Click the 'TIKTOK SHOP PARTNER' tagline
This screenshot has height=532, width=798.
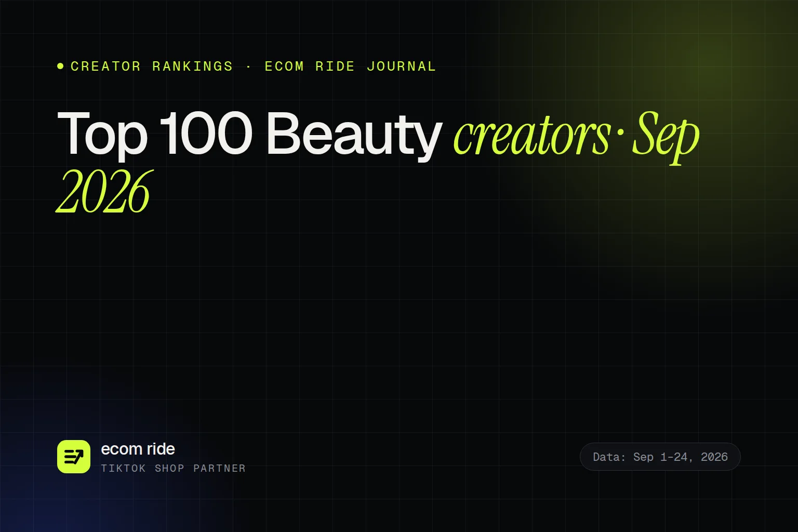pos(173,468)
